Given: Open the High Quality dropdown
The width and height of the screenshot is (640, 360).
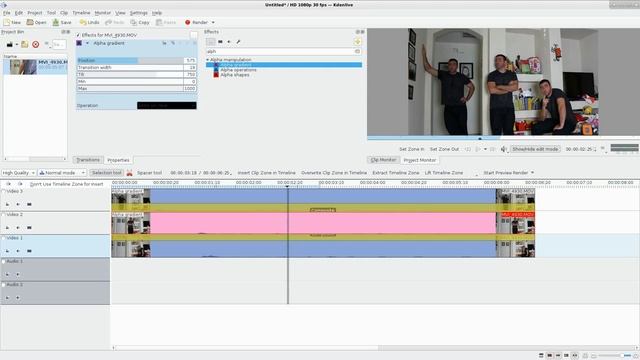Looking at the screenshot, I should (18, 173).
